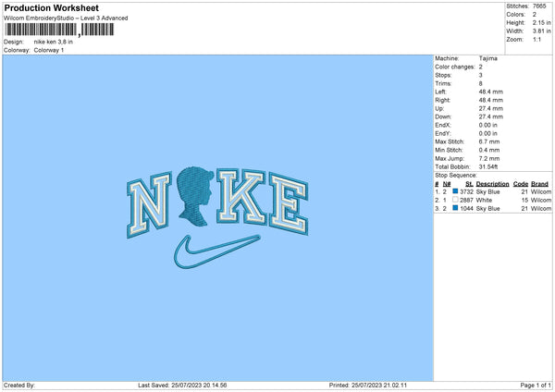This screenshot has height=392, width=555.
Task: Click 'White' description in stop row 2
Action: [x=484, y=201]
